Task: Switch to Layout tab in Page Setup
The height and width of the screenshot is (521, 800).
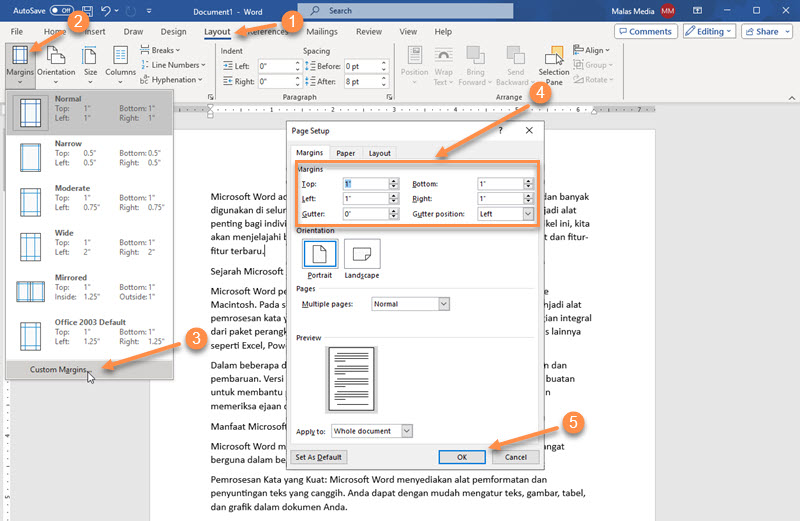Action: click(x=380, y=153)
